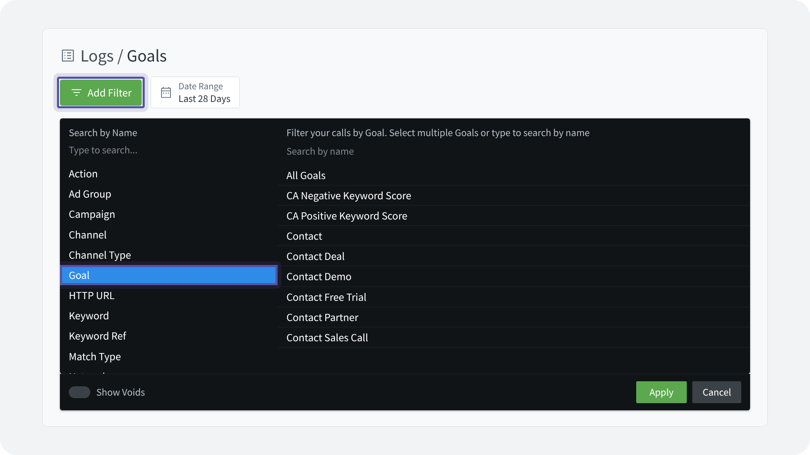Select the Ad Group filter category
This screenshot has width=810, height=455.
(169, 194)
